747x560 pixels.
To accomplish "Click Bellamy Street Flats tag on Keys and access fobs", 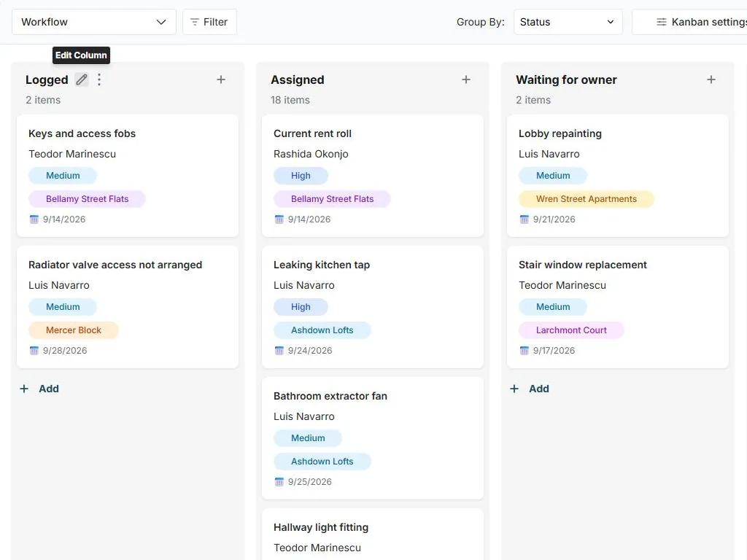I will point(88,199).
